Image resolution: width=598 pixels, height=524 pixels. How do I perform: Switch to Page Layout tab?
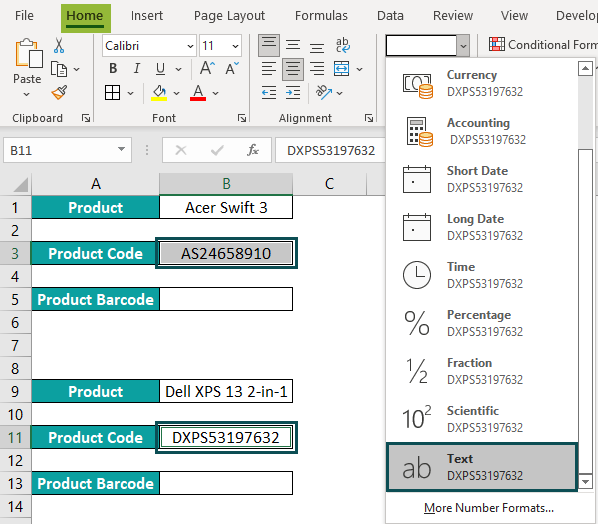229,16
